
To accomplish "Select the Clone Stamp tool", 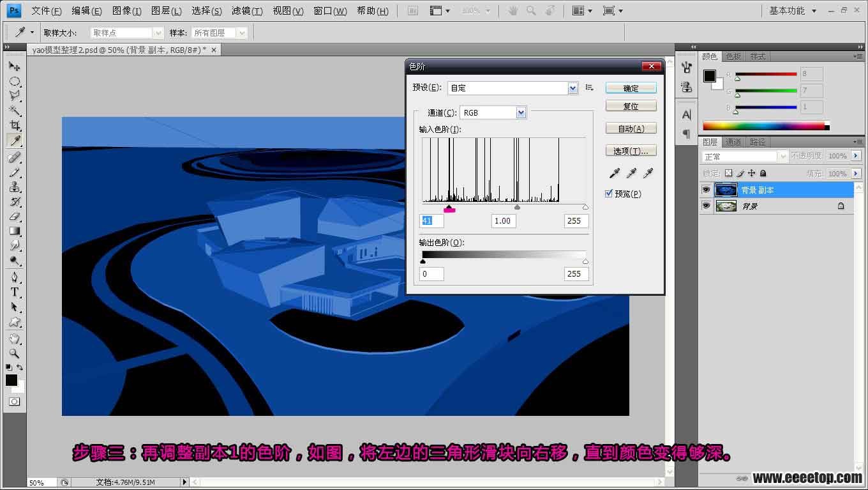I will tap(14, 187).
